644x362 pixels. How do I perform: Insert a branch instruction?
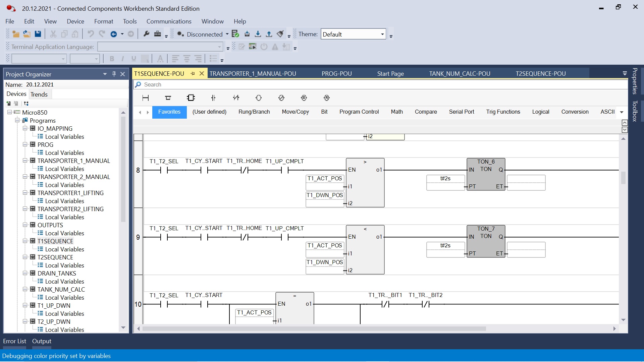168,98
